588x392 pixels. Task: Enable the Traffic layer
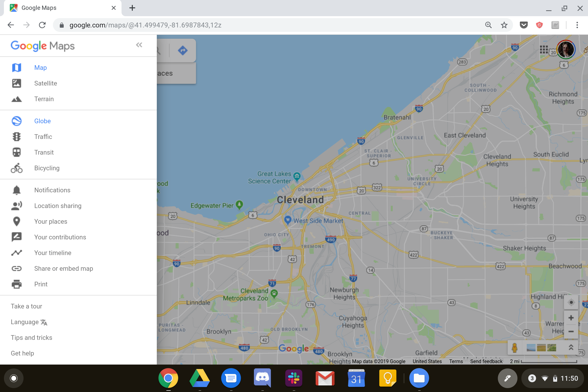pyautogui.click(x=43, y=136)
